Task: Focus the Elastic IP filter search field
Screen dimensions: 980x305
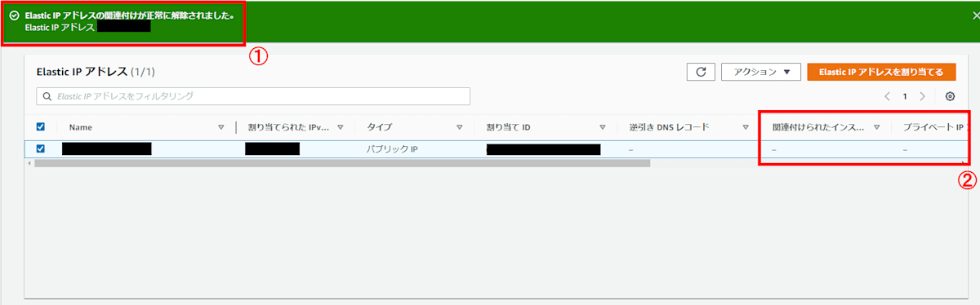Action: point(253,96)
